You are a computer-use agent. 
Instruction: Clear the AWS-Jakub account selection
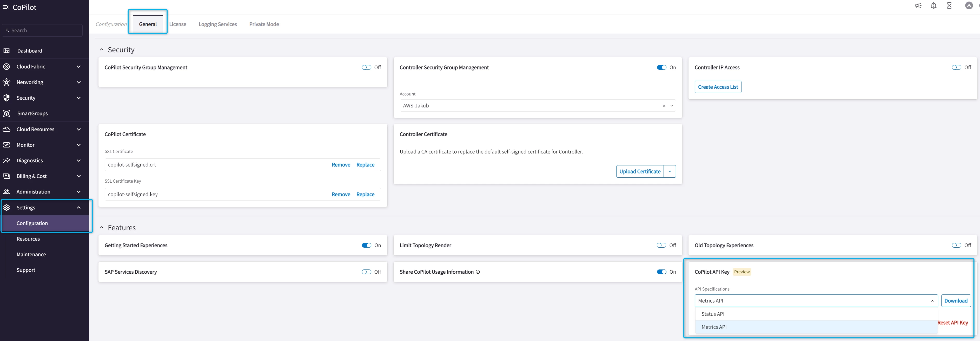tap(664, 106)
